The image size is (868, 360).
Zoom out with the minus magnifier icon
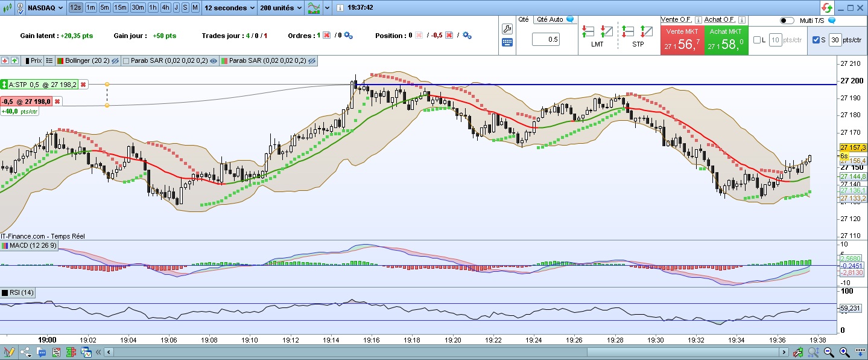click(x=828, y=352)
